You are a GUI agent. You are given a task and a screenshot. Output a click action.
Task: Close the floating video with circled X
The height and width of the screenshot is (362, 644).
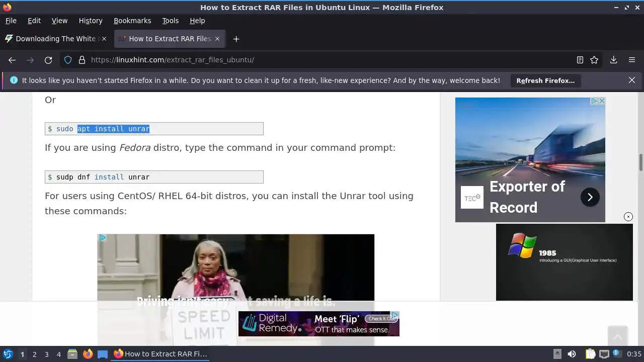[628, 217]
